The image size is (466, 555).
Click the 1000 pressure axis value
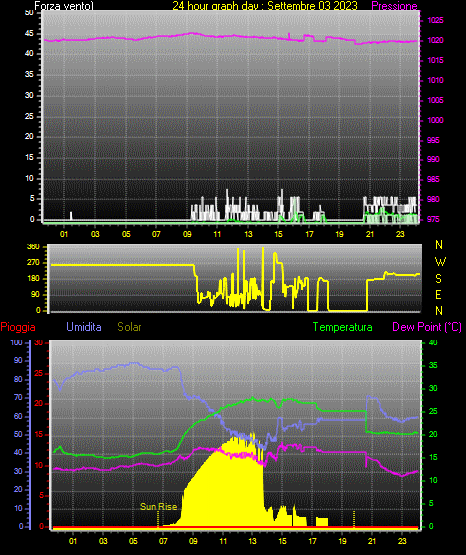(x=435, y=120)
